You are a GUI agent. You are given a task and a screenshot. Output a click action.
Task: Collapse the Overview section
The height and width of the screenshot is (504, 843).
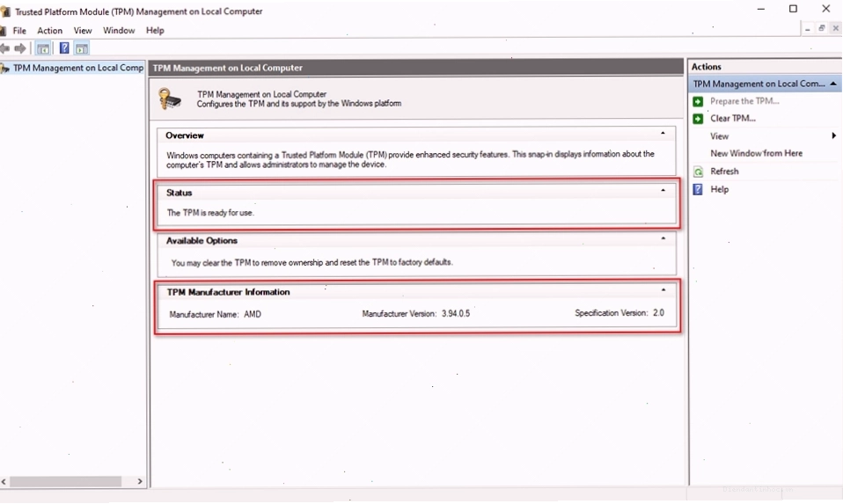[x=663, y=133]
